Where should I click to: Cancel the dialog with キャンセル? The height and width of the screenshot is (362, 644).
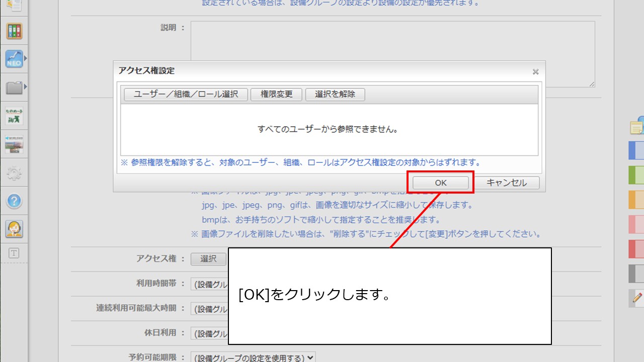(506, 183)
